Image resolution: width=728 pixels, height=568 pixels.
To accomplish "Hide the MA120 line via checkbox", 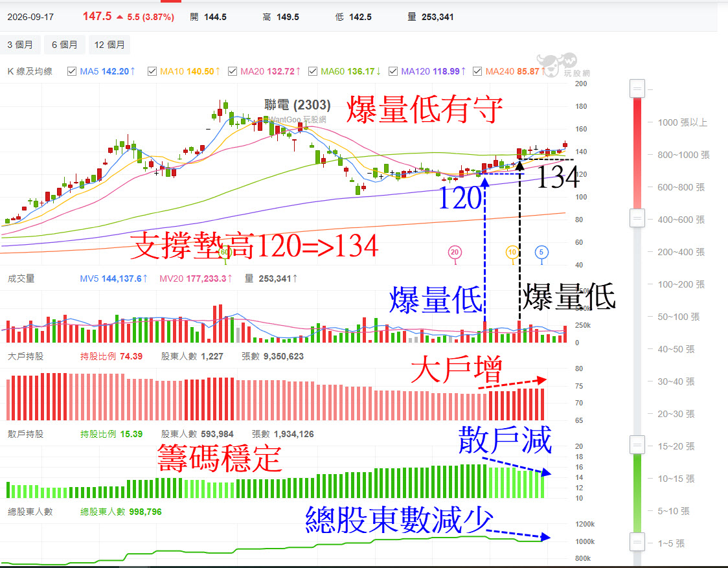I will click(393, 71).
